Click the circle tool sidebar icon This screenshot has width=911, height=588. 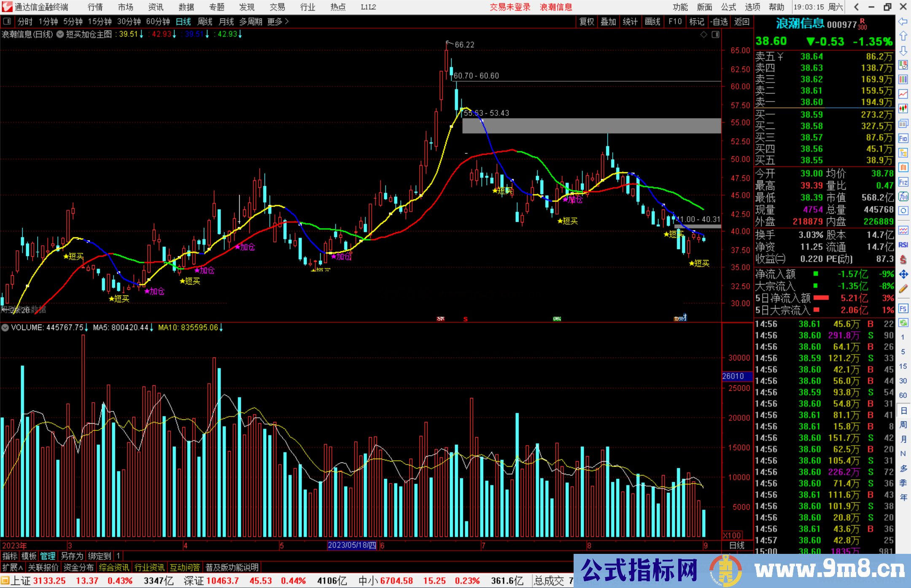pyautogui.click(x=903, y=211)
